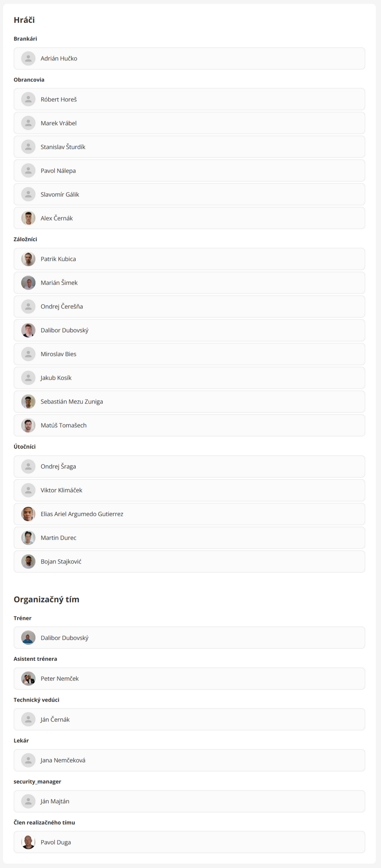The image size is (381, 868).
Task: Open Pavol Duga's team member photo
Action: (28, 842)
